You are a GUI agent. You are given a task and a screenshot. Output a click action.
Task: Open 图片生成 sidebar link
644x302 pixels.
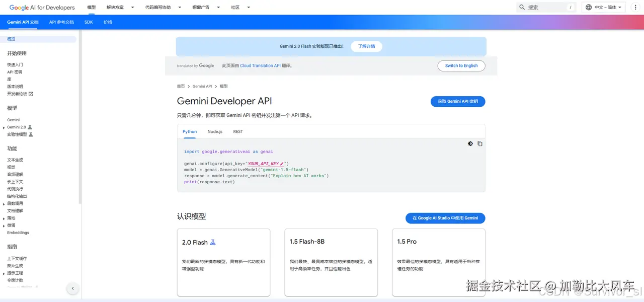15,266
